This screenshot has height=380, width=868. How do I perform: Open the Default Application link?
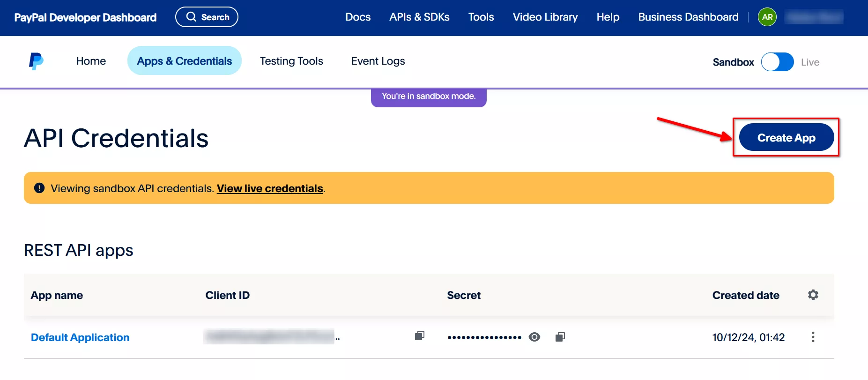[80, 337]
